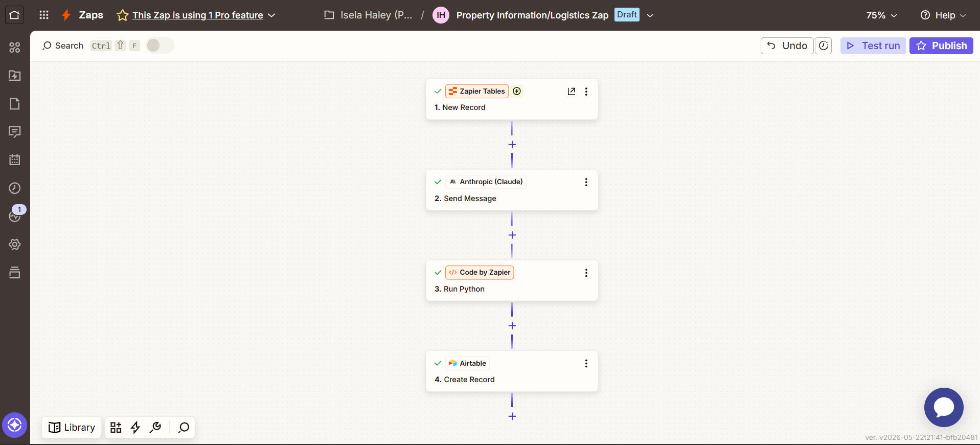Click the lightning bolt icon in bottom toolbar
The height and width of the screenshot is (445, 980).
point(135,428)
